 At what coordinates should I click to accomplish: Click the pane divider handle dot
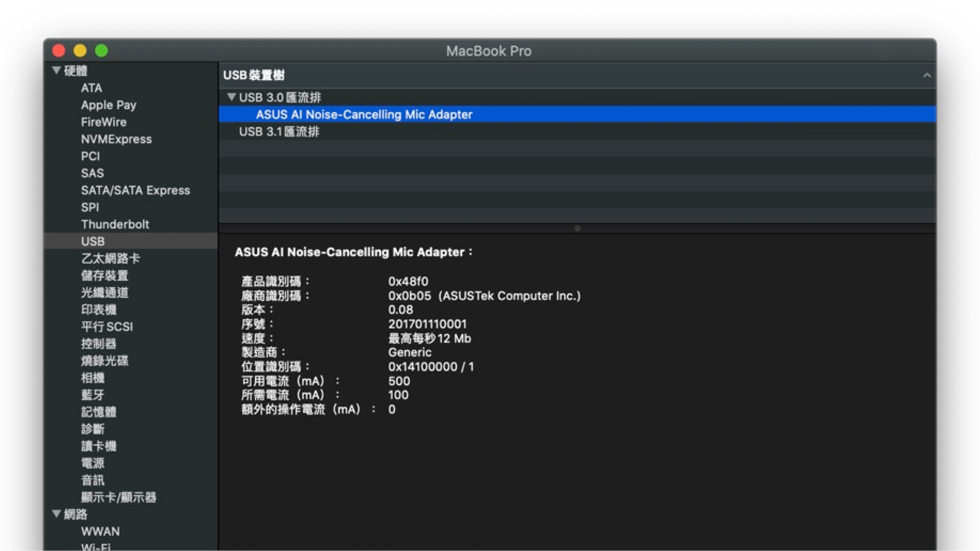pyautogui.click(x=577, y=228)
